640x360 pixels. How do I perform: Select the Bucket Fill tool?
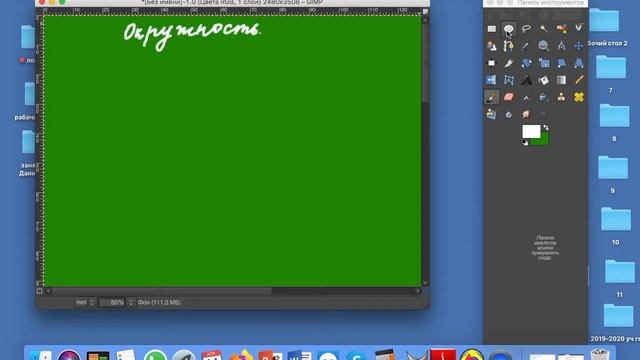point(544,80)
